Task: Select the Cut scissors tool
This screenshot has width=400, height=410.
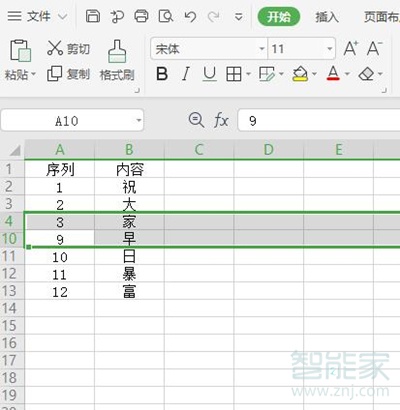Action: [55, 48]
